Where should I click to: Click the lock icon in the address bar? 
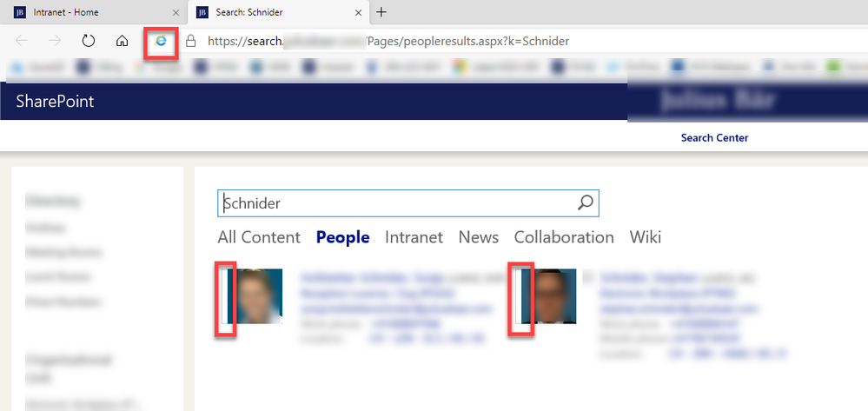tap(191, 41)
